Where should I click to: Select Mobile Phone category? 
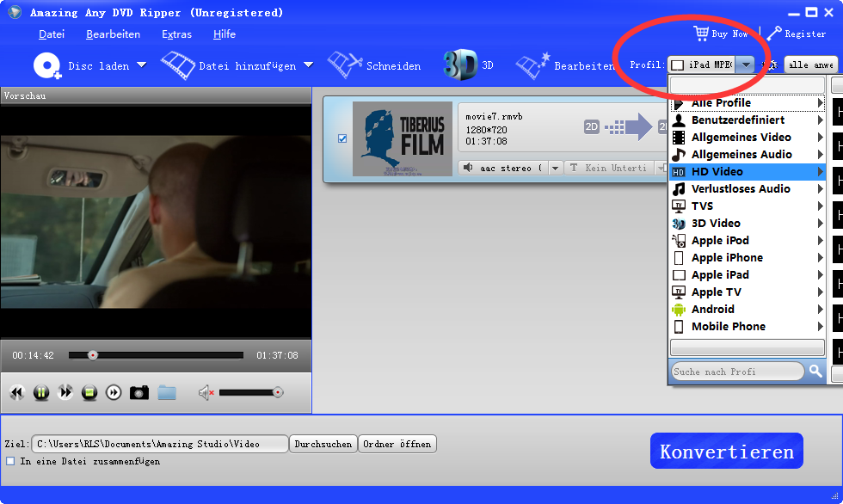(x=748, y=326)
